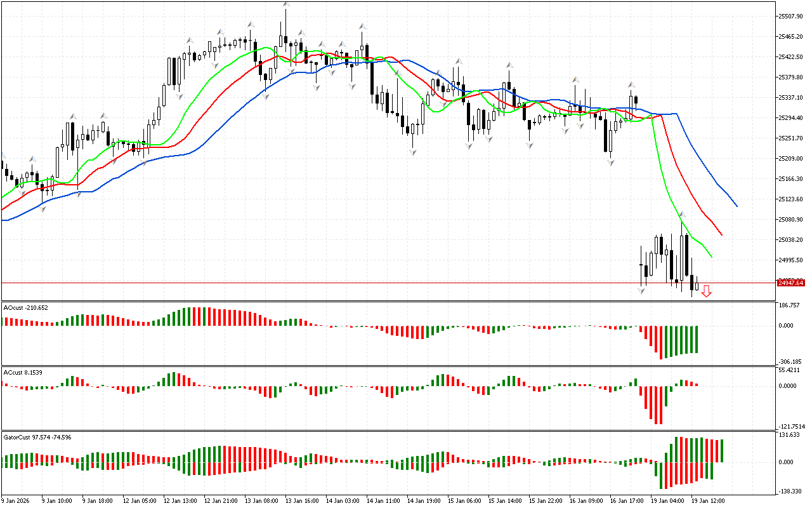Click the longest red bar in ACcust histogram
The image size is (812, 508).
660,404
